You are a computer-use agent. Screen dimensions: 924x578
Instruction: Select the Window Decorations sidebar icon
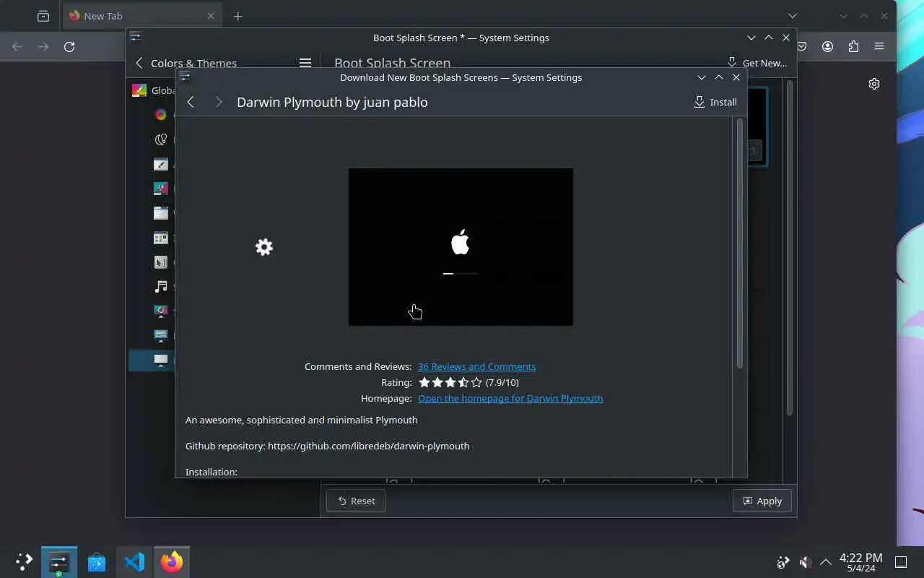coord(161,213)
